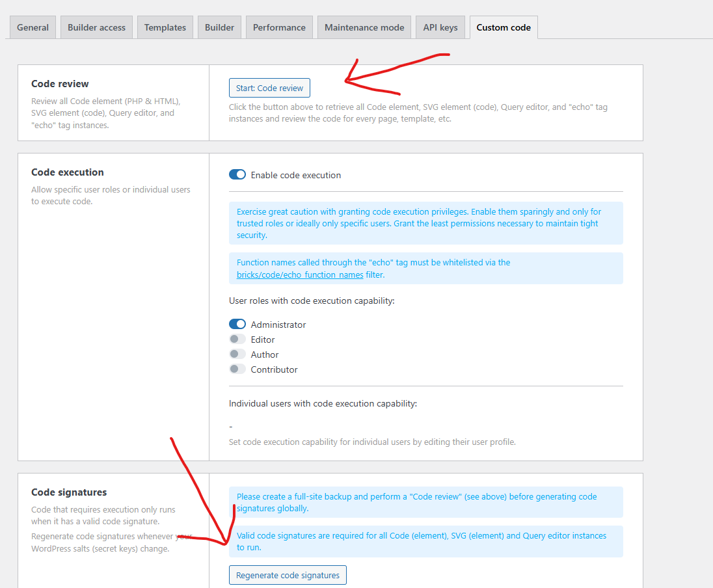This screenshot has height=588, width=713.
Task: Switch to the Builder access tab
Action: point(96,27)
